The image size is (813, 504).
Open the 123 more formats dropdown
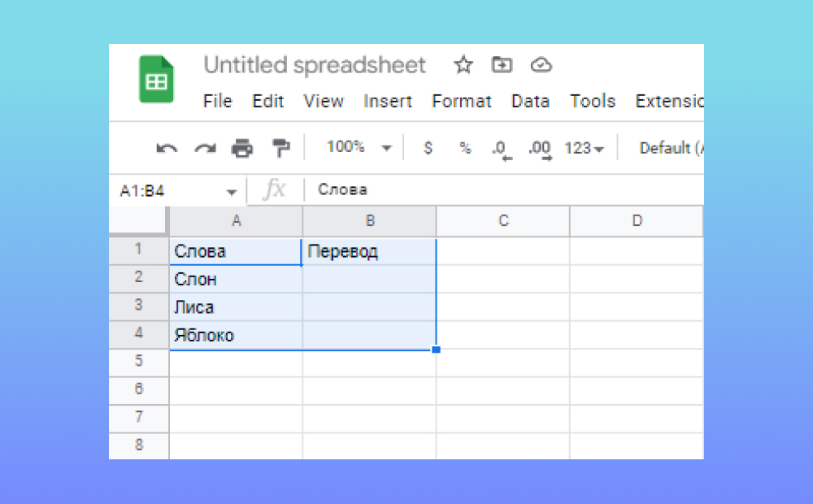click(x=585, y=149)
